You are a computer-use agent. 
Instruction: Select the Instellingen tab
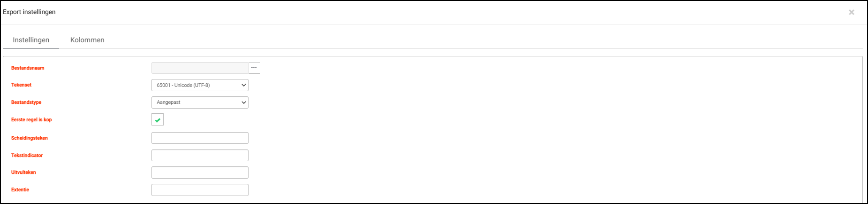[31, 40]
